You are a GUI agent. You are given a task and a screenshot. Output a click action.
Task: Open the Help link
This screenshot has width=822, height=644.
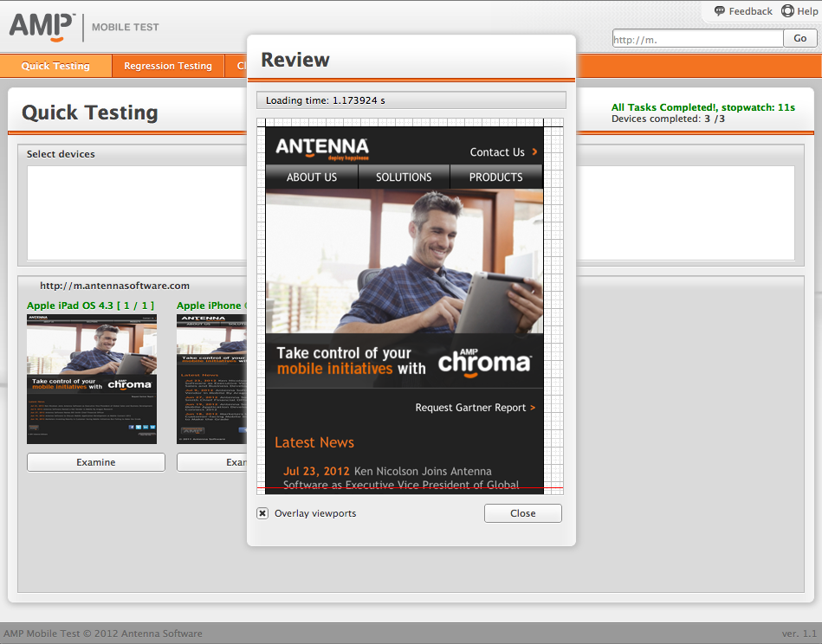[807, 11]
